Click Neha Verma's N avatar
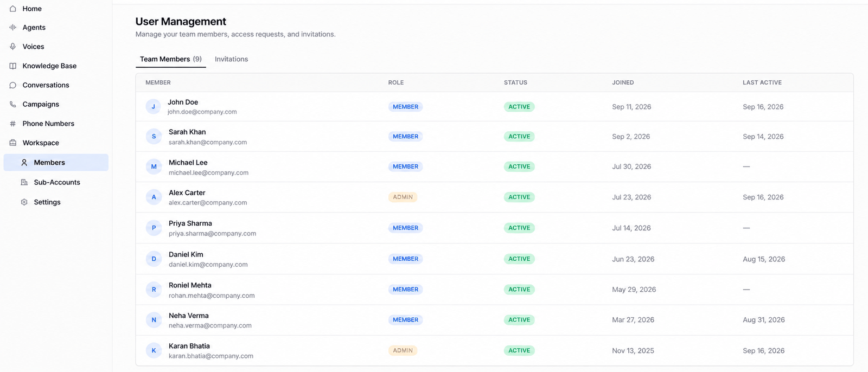The image size is (868, 372). coord(154,319)
